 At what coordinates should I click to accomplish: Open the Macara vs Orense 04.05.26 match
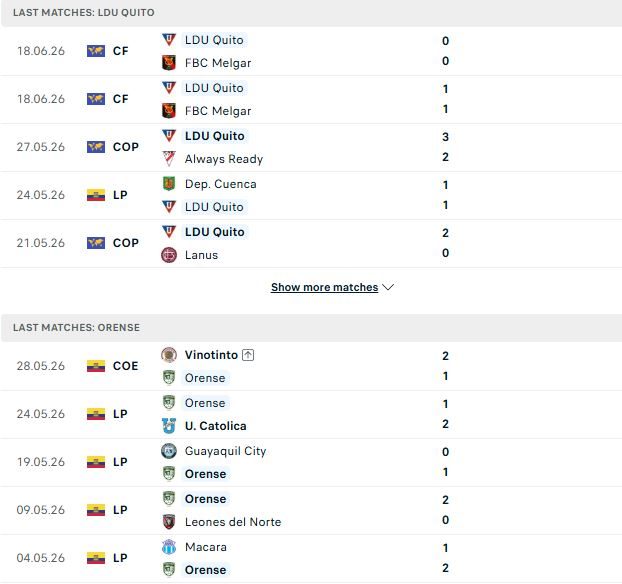pyautogui.click(x=311, y=558)
